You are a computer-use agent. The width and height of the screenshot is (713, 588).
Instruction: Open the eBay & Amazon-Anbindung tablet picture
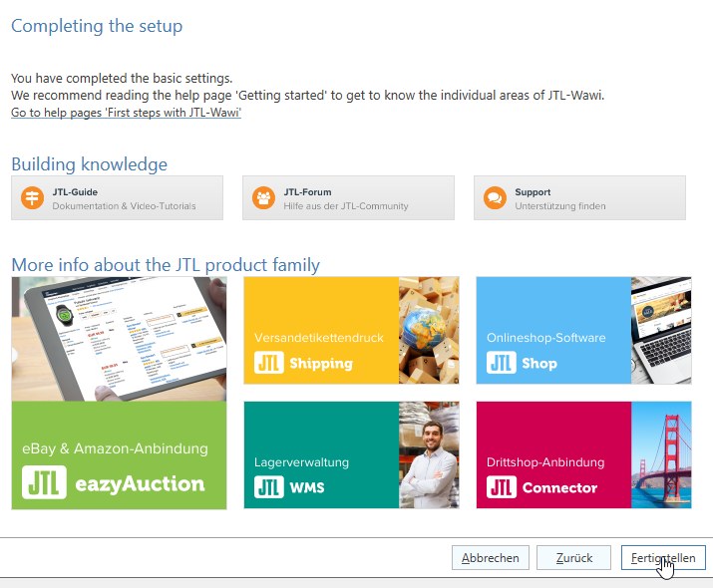click(x=119, y=339)
